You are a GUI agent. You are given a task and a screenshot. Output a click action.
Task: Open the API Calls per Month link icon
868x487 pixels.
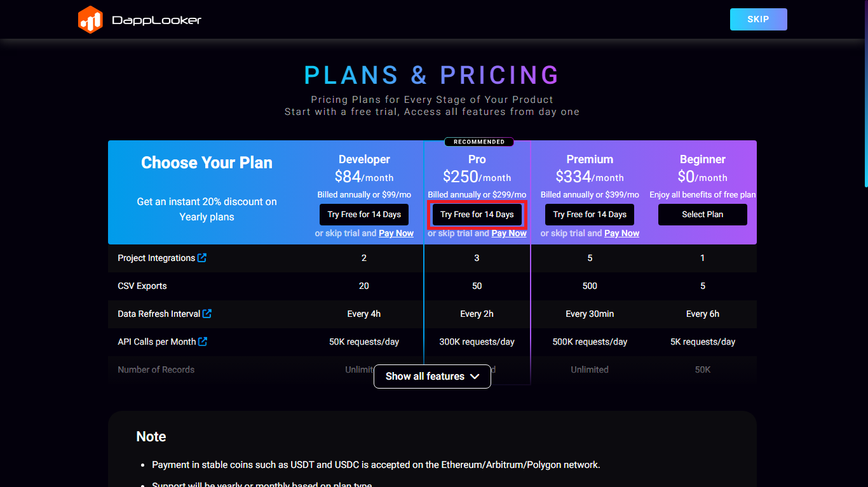point(203,342)
